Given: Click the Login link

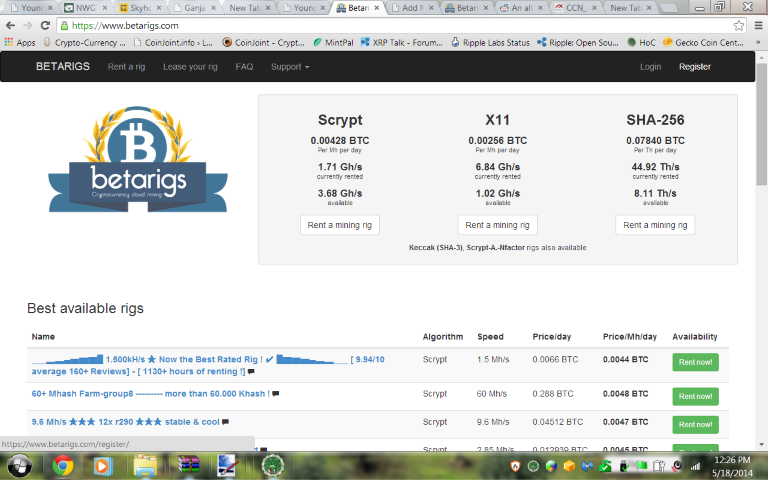Looking at the screenshot, I should (650, 67).
